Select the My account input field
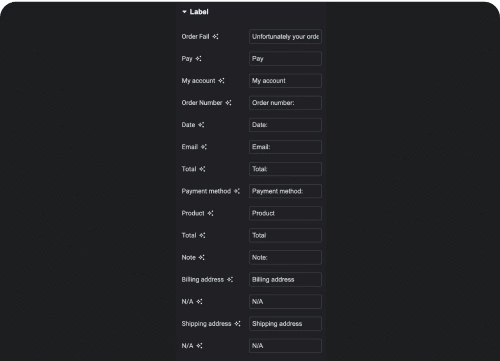Screen dimensions: 500x361 tap(285, 81)
